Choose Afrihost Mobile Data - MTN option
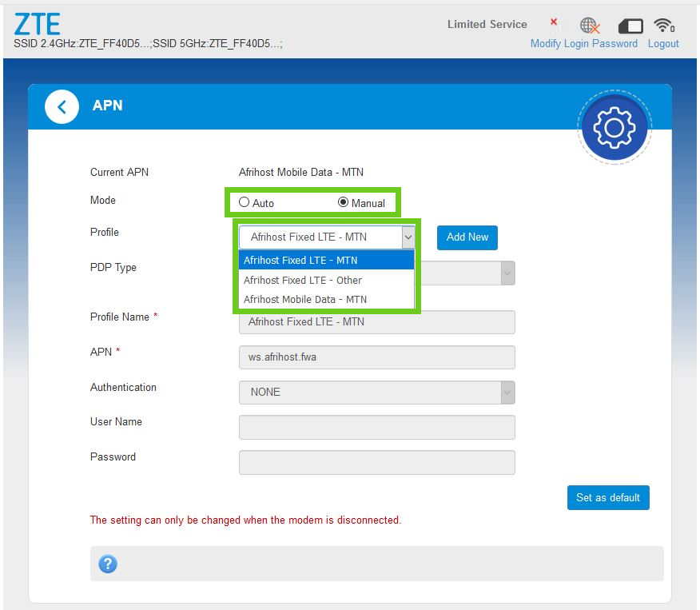Viewport: 700px width, 610px height. pos(305,299)
